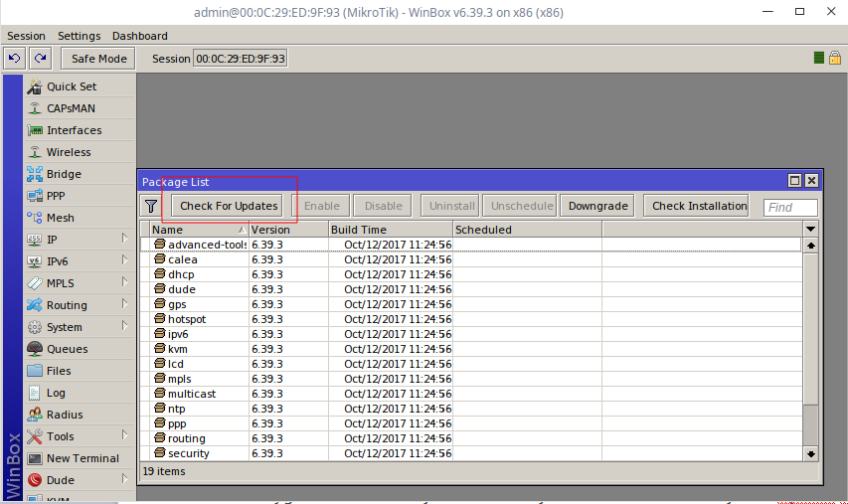Open the column selector dropdown arrow
The image size is (848, 504).
[x=810, y=230]
